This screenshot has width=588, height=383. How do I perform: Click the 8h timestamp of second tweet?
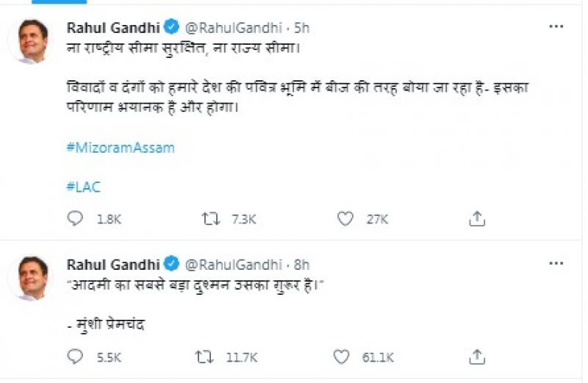pos(301,264)
